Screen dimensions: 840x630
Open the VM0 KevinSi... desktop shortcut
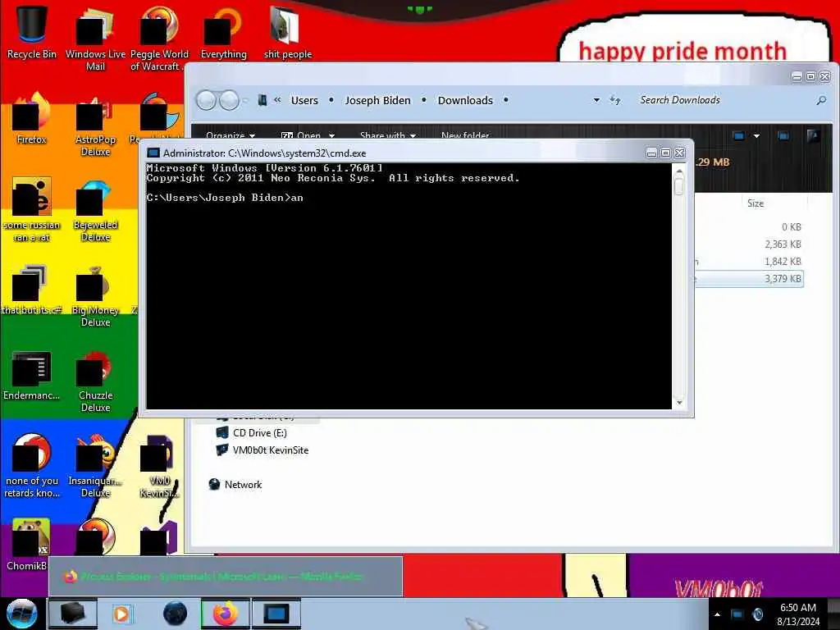point(159,466)
